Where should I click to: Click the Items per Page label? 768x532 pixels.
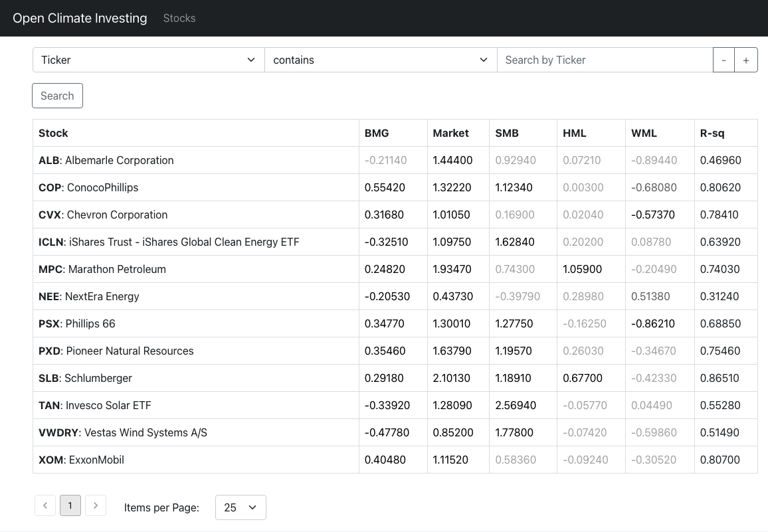pos(161,507)
